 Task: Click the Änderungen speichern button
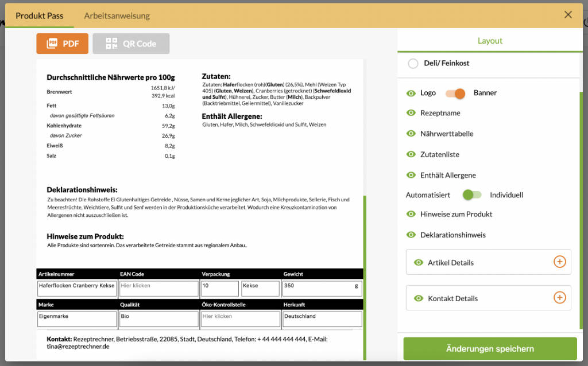coord(489,348)
